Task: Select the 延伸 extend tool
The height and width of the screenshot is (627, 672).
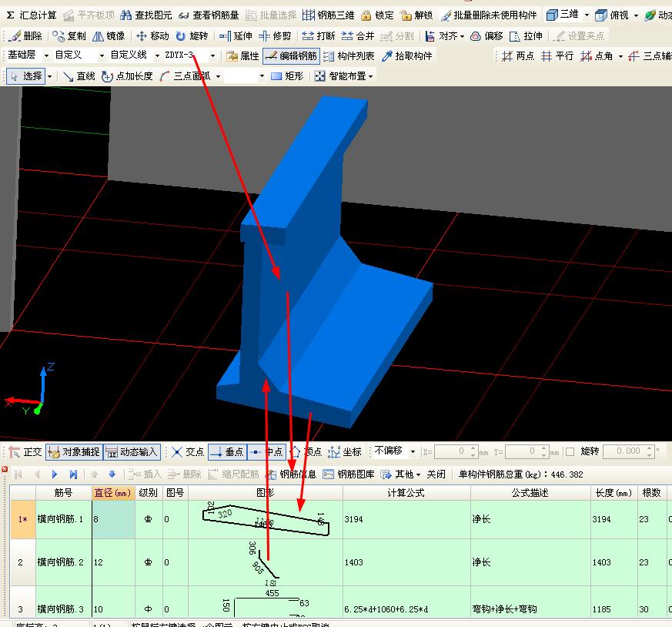Action: point(236,36)
